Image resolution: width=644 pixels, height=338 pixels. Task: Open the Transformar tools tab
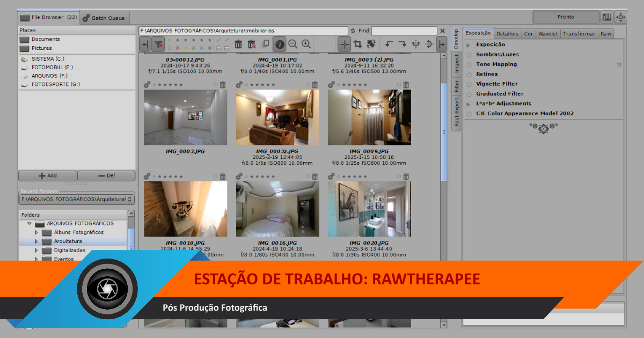579,34
